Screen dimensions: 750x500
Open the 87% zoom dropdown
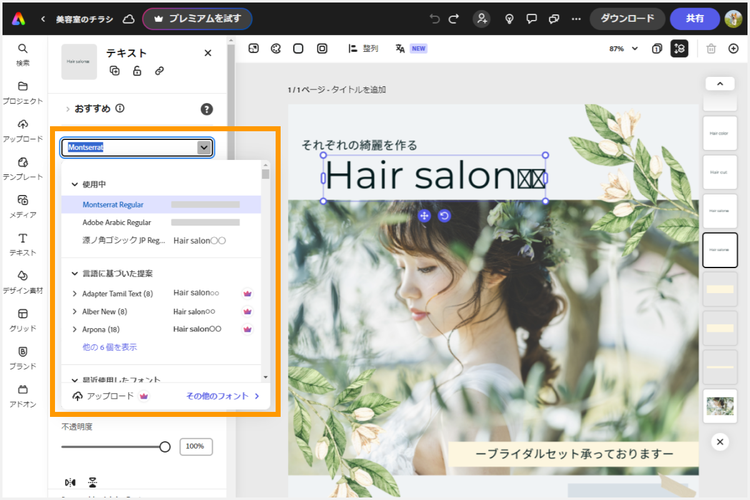pos(623,48)
